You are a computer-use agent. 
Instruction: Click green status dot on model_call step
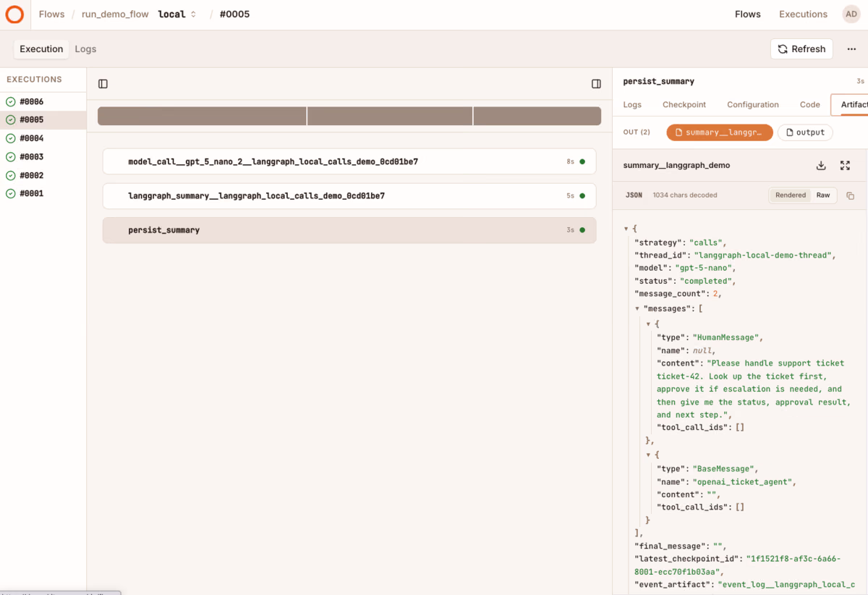(x=582, y=162)
